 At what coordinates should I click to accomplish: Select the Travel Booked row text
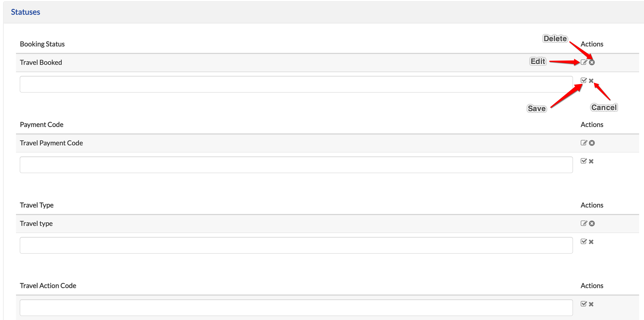41,62
